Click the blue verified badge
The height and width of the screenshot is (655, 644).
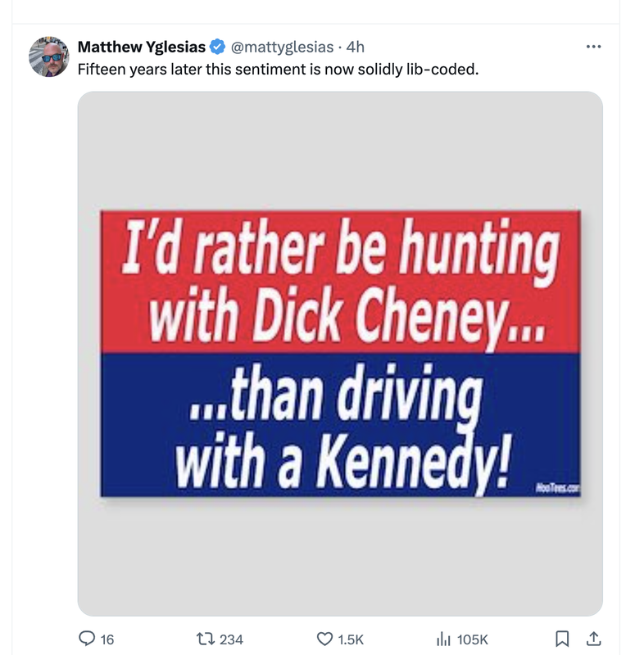click(217, 47)
